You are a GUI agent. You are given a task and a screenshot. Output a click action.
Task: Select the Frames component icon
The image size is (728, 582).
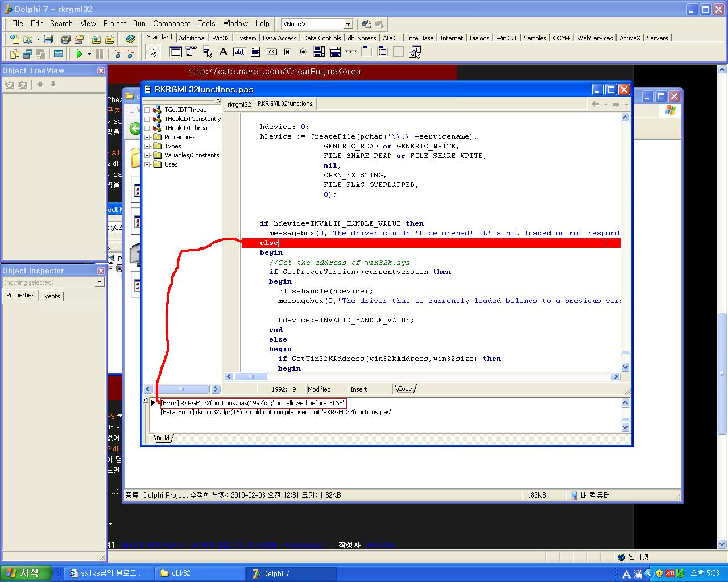pos(176,52)
